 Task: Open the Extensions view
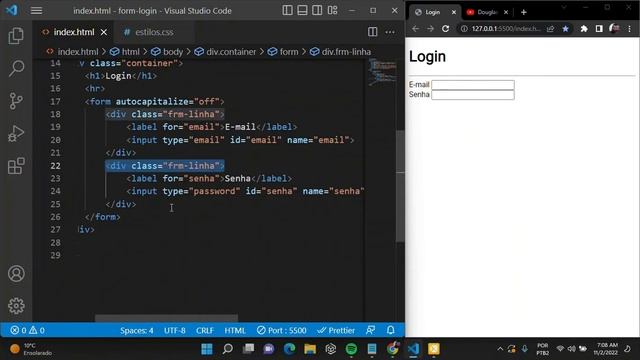(x=16, y=166)
